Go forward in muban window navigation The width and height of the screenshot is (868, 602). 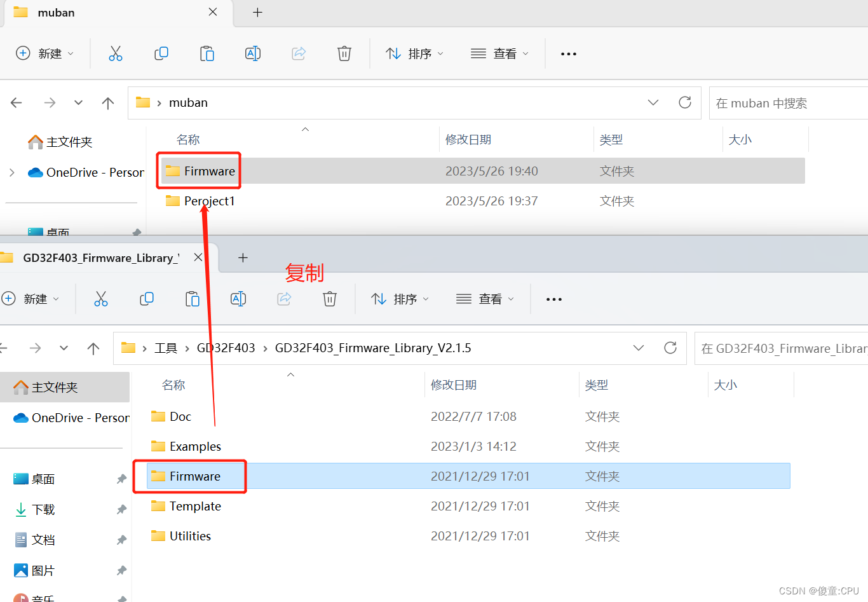pos(50,103)
